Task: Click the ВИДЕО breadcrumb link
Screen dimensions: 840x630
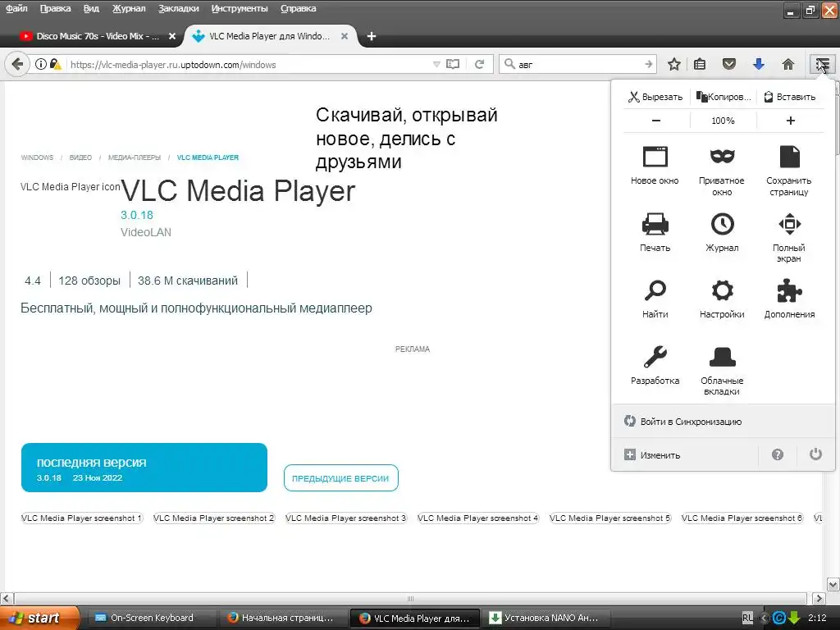Action: (80, 157)
